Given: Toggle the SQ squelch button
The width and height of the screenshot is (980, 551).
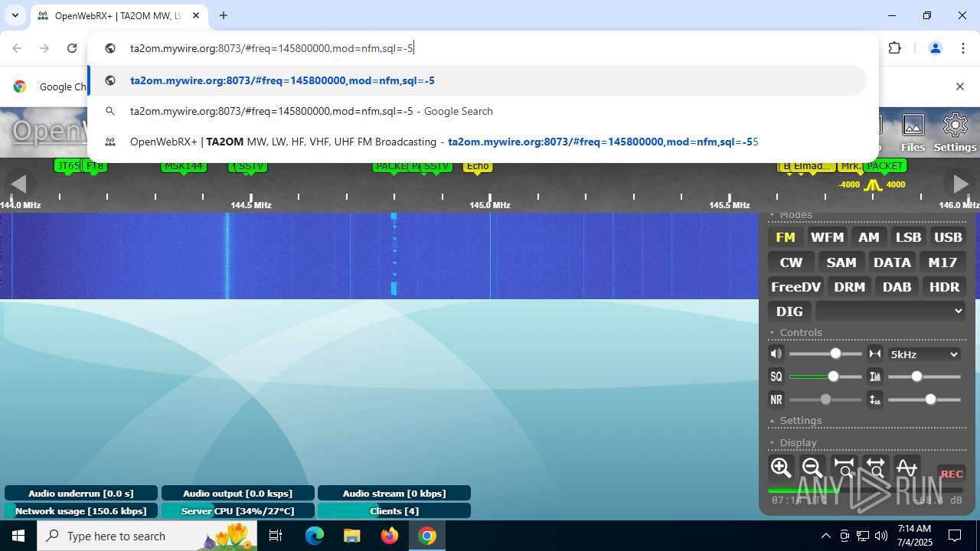Looking at the screenshot, I should coord(776,377).
